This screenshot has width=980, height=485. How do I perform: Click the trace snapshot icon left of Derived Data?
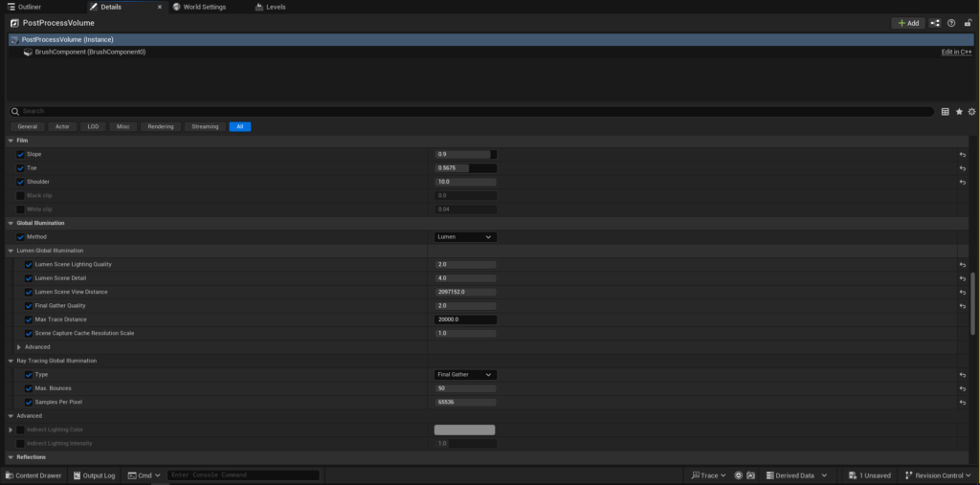(x=750, y=475)
